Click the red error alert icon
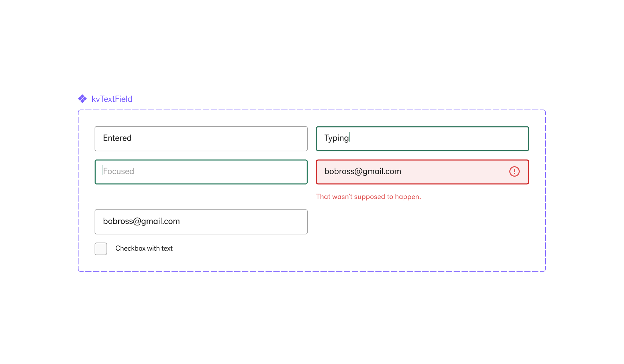This screenshot has height=364, width=624. [514, 171]
